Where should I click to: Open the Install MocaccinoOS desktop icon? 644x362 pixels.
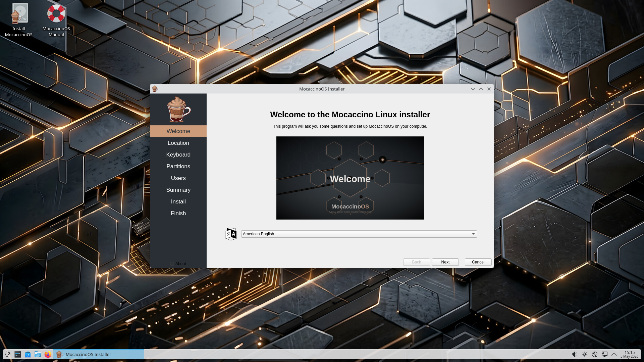point(19,20)
